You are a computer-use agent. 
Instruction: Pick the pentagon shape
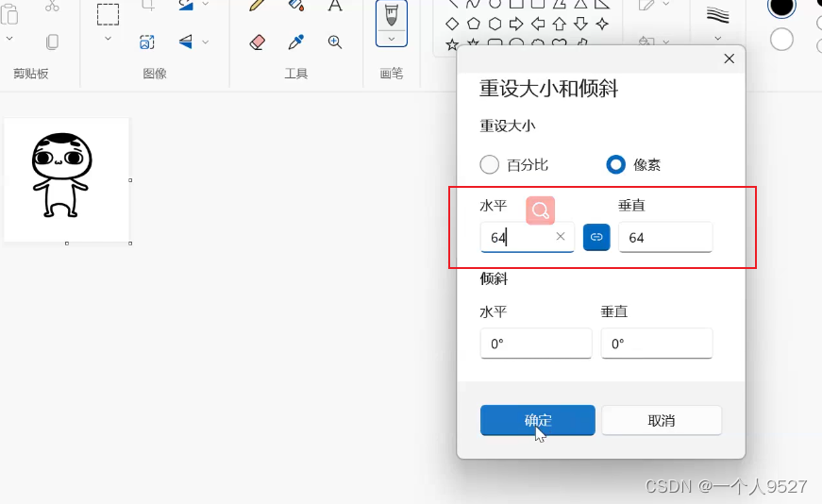(x=474, y=24)
